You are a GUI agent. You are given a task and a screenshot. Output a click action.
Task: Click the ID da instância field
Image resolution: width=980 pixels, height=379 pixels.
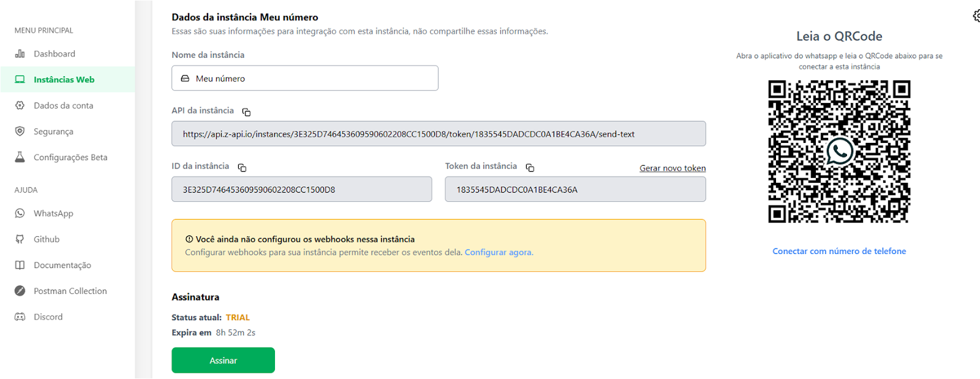click(x=302, y=189)
